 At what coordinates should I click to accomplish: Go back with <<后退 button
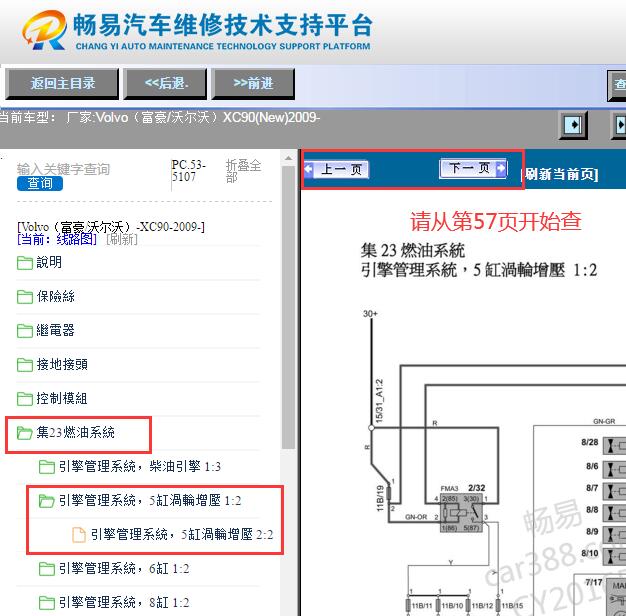point(165,83)
